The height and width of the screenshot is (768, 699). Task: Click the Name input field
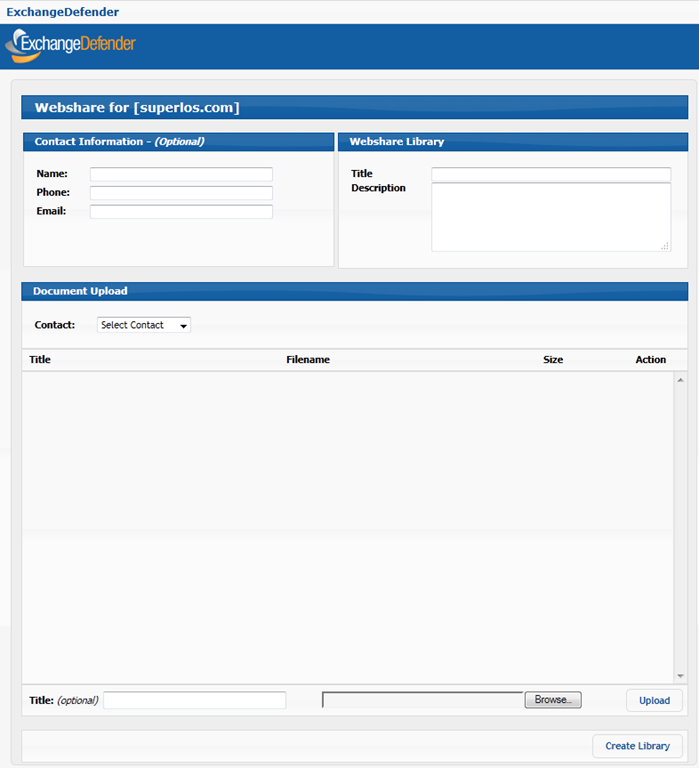(181, 174)
